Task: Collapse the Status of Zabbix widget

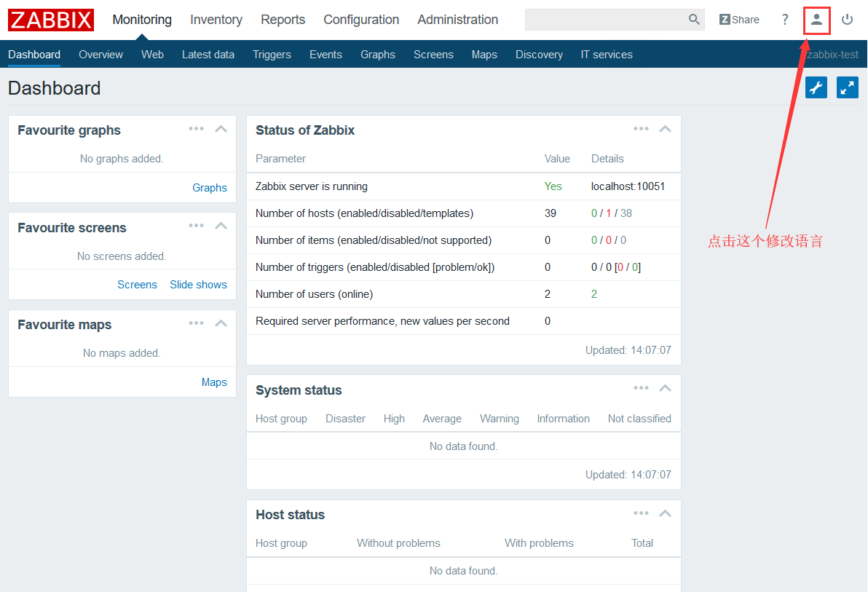Action: (666, 129)
